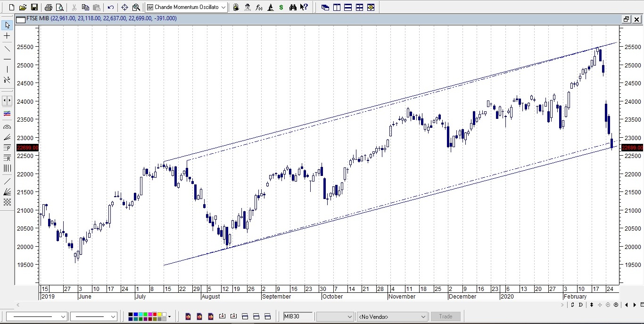Image resolution: width=644 pixels, height=324 pixels.
Task: Select the crosshairs plus tool
Action: click(x=7, y=36)
